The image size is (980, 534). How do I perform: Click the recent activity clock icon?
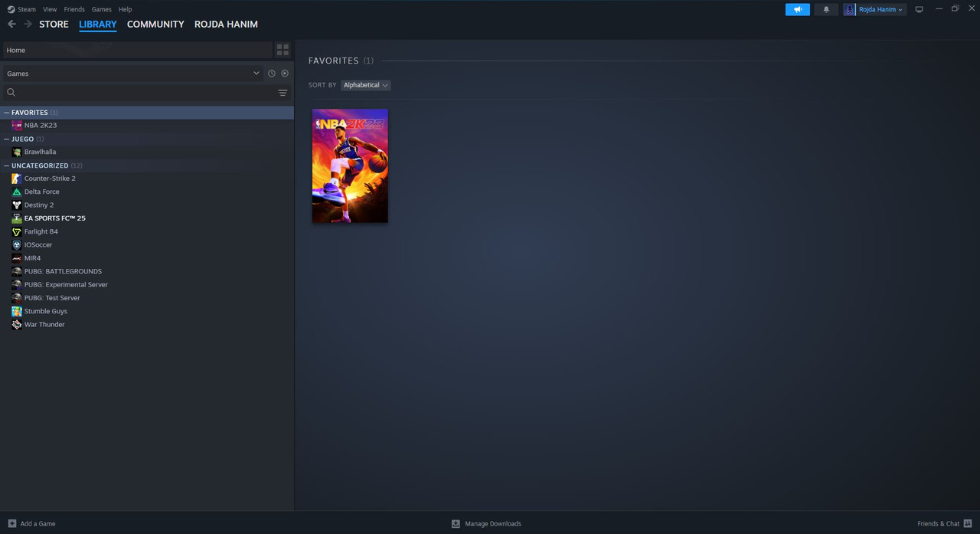[271, 74]
